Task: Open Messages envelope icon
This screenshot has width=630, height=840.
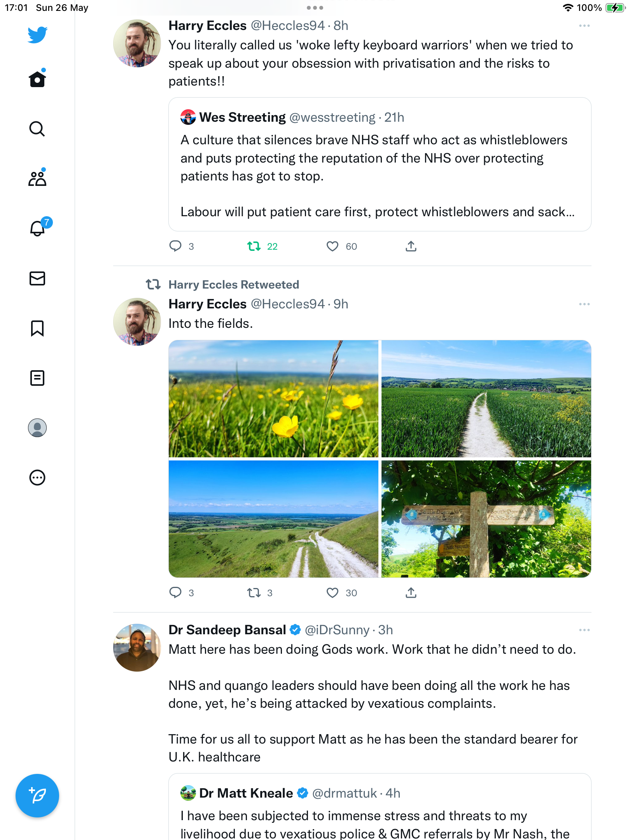Action: point(37,278)
